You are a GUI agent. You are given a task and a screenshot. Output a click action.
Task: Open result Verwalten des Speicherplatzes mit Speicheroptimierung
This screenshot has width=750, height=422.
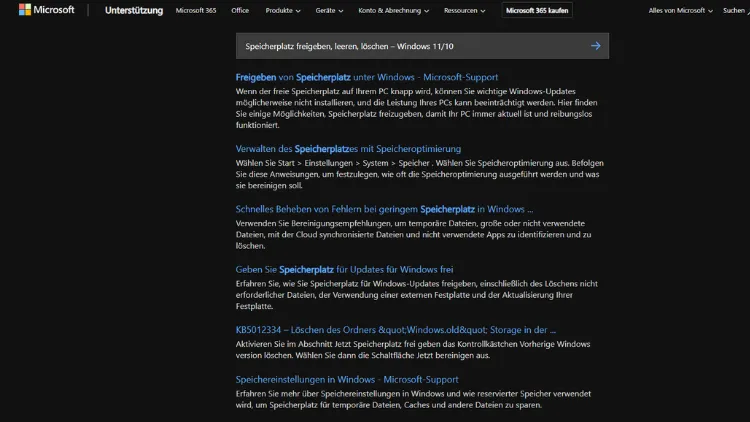point(348,149)
